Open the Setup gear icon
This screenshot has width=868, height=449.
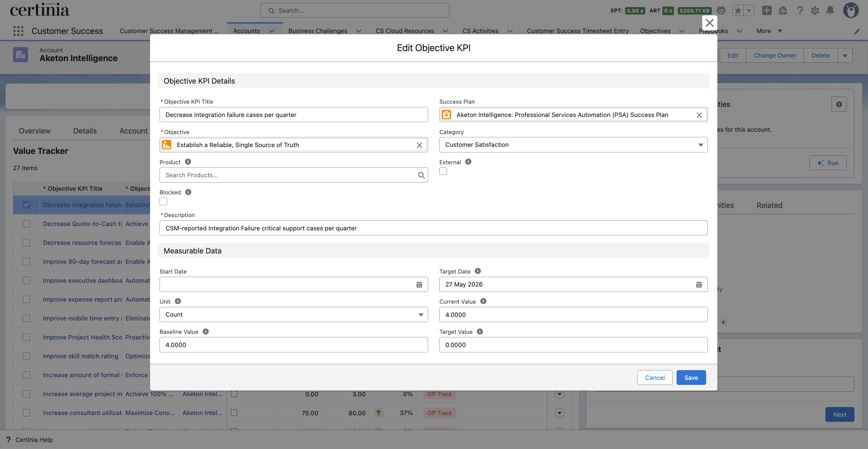click(x=815, y=10)
